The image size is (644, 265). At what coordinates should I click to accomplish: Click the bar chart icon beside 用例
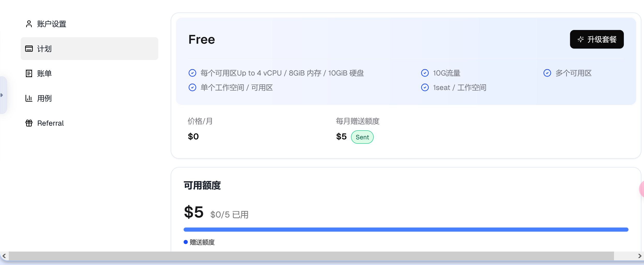[29, 98]
